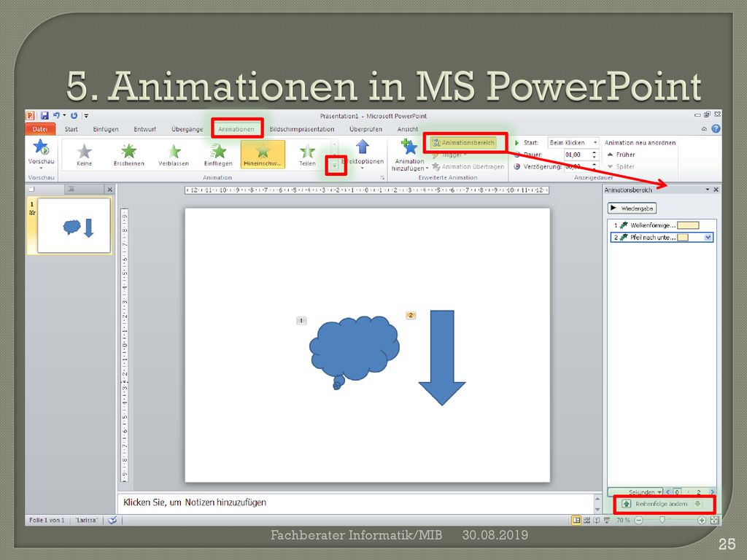This screenshot has height=560, width=747.
Task: Fit slide to current window icon
Action: 714,520
